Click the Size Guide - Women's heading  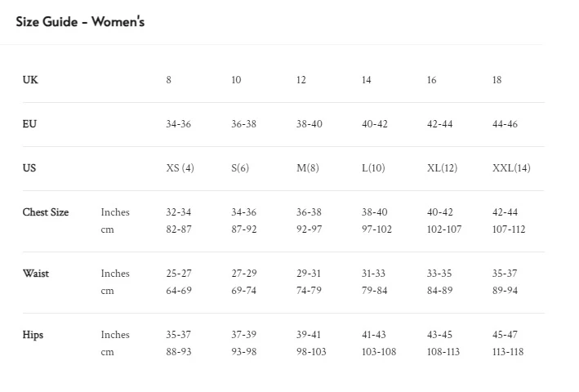coord(80,22)
